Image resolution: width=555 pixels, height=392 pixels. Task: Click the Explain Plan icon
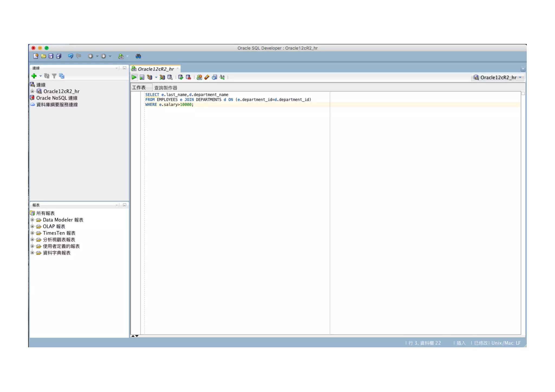point(150,77)
